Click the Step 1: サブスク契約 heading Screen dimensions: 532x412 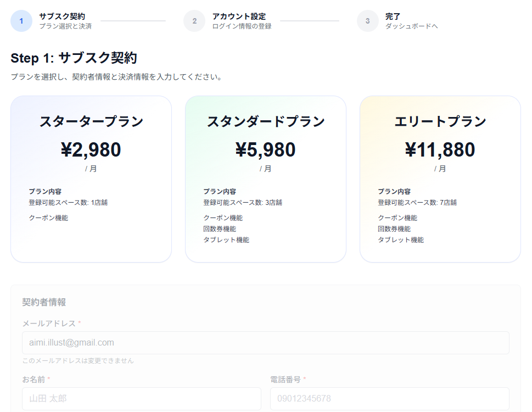click(x=74, y=58)
